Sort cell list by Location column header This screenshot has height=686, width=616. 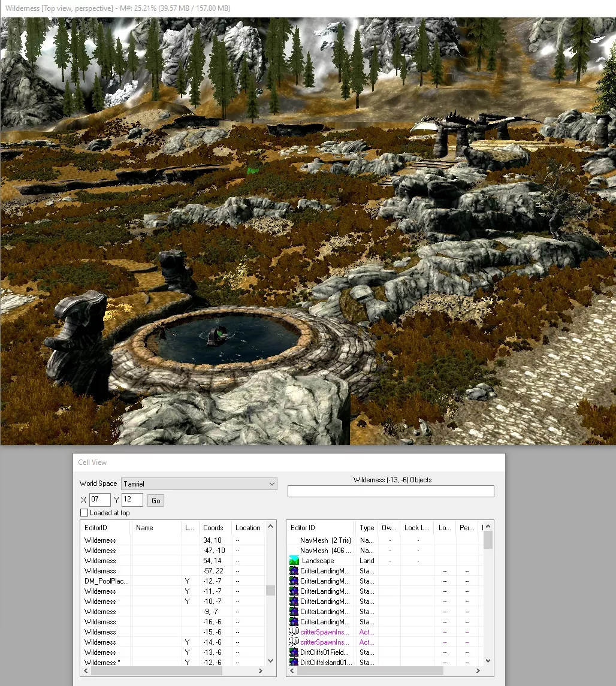coord(248,528)
